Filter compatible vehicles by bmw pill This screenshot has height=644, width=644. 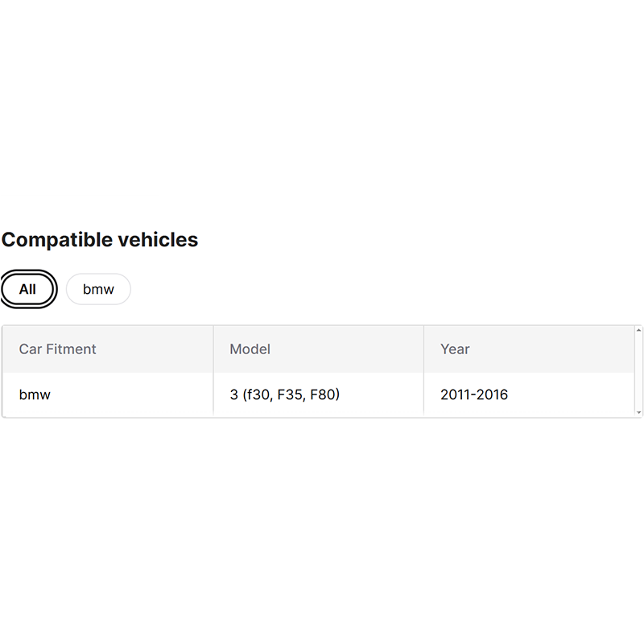(98, 289)
